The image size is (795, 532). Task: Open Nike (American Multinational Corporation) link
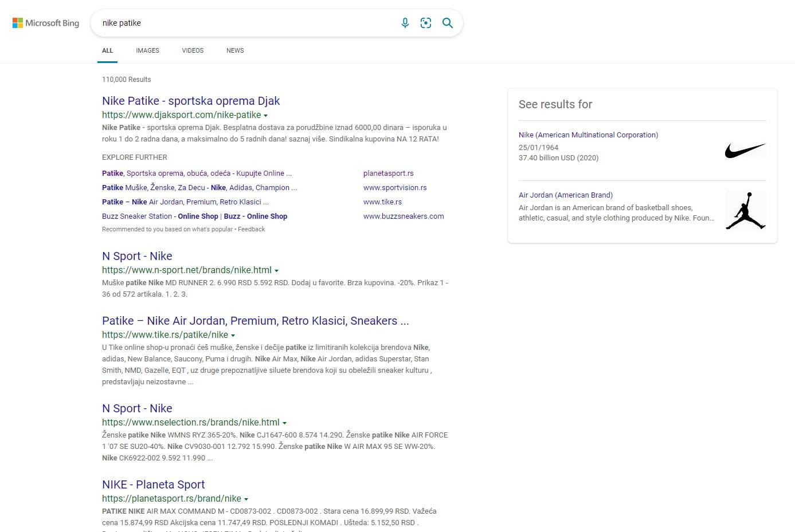point(588,135)
